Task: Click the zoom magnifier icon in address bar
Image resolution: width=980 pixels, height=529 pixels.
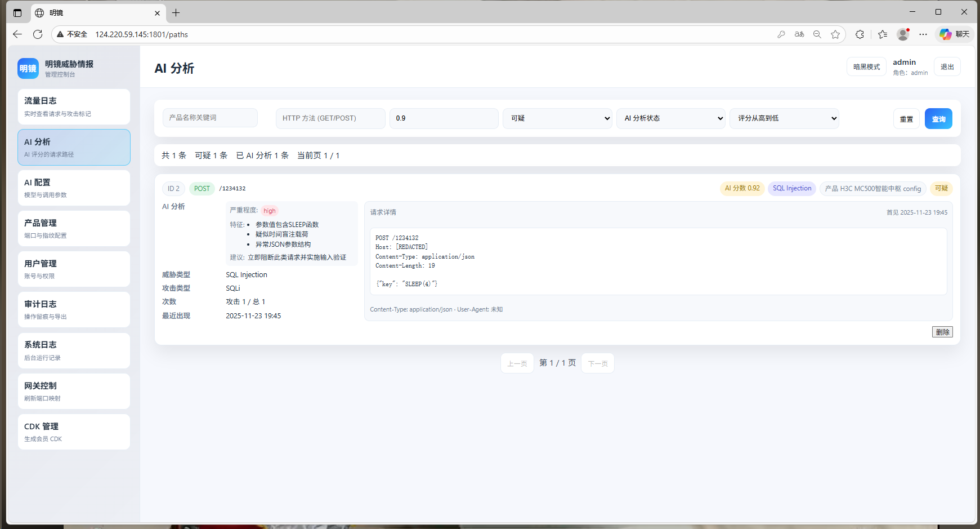Action: coord(817,34)
